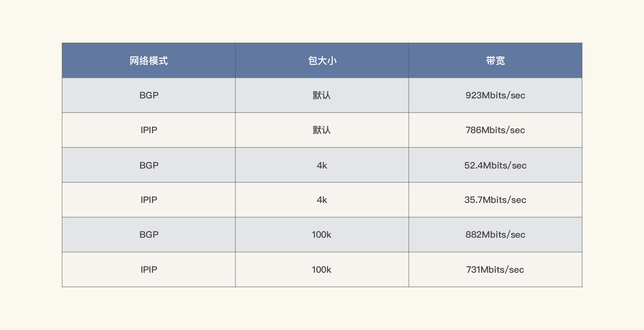The width and height of the screenshot is (644, 330).
Task: Click IPIP in the 731Mbits/sec row
Action: [x=149, y=270]
